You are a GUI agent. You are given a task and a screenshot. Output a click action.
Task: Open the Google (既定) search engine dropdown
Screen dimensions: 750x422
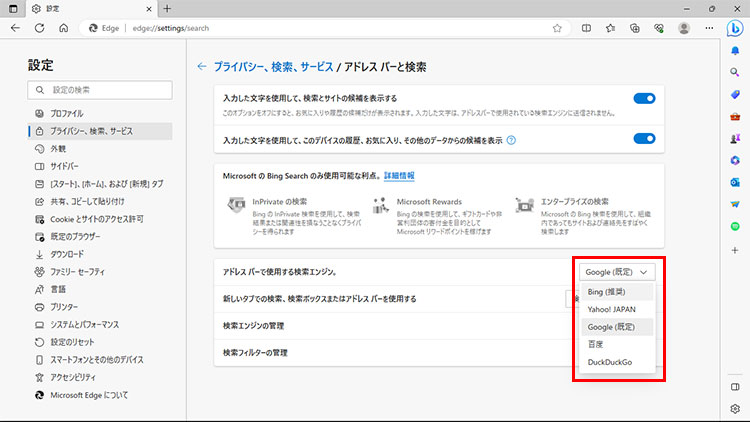pyautogui.click(x=617, y=271)
